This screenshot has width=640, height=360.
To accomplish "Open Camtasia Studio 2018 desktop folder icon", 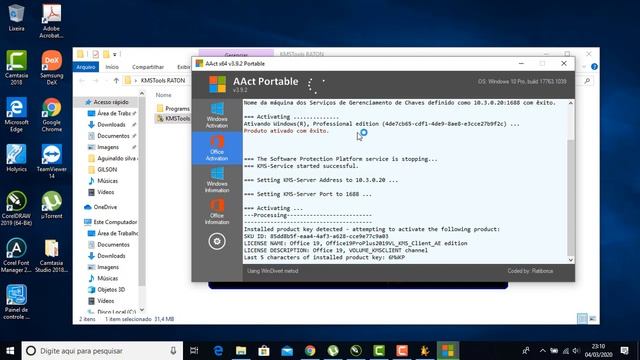I will (51, 256).
